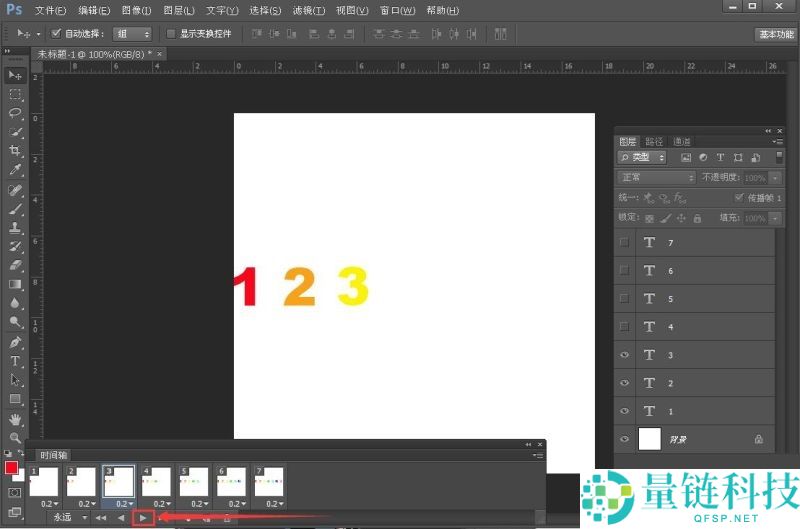Enable the 自动选择 checkbox
This screenshot has height=529, width=800.
(x=57, y=34)
